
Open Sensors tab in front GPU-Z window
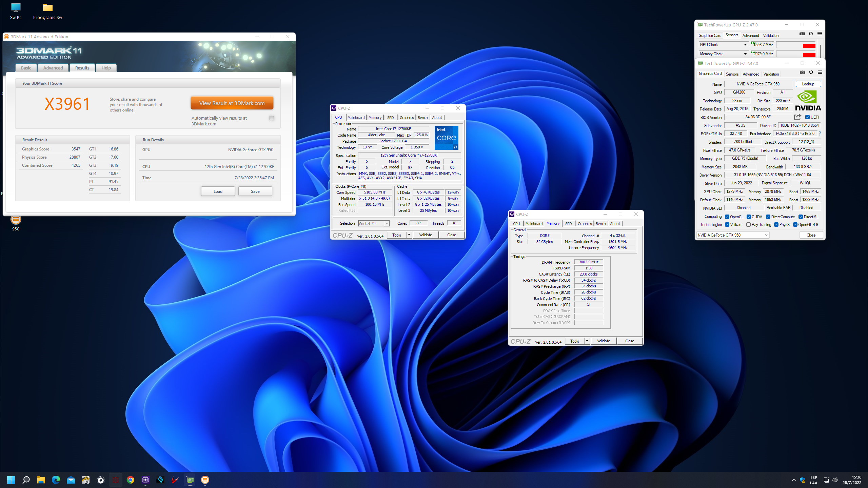click(732, 74)
